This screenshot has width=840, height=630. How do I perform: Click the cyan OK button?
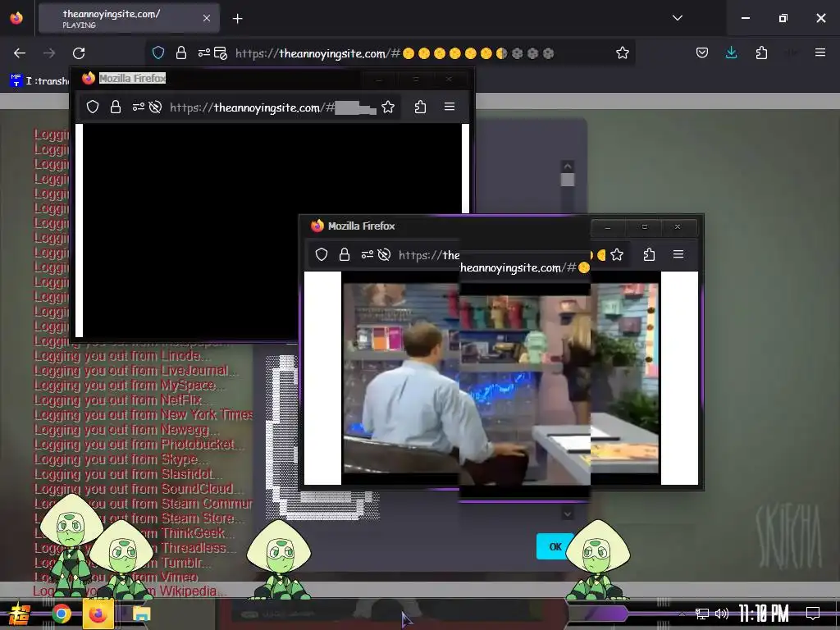(x=555, y=546)
